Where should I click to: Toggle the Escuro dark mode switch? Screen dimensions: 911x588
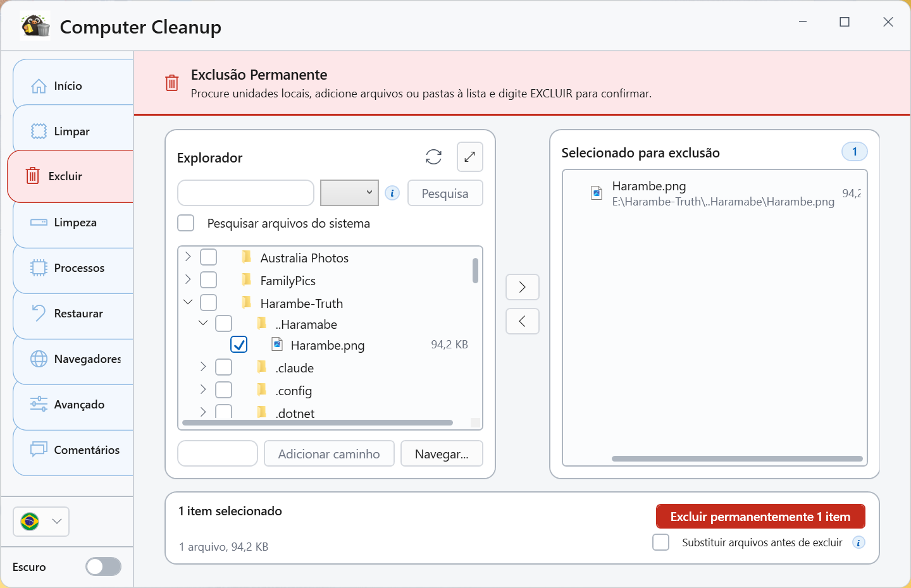tap(104, 567)
